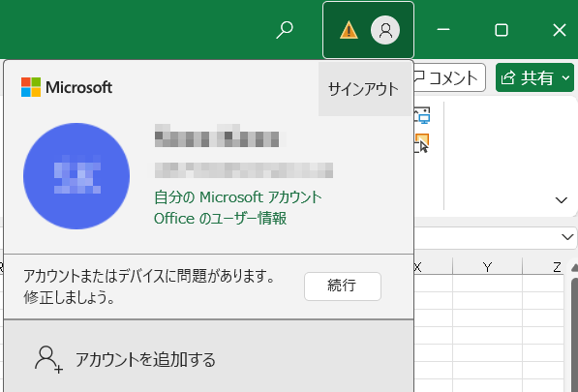The width and height of the screenshot is (578, 392).
Task: Open the 共有 dropdown arrow
Action: pyautogui.click(x=566, y=77)
